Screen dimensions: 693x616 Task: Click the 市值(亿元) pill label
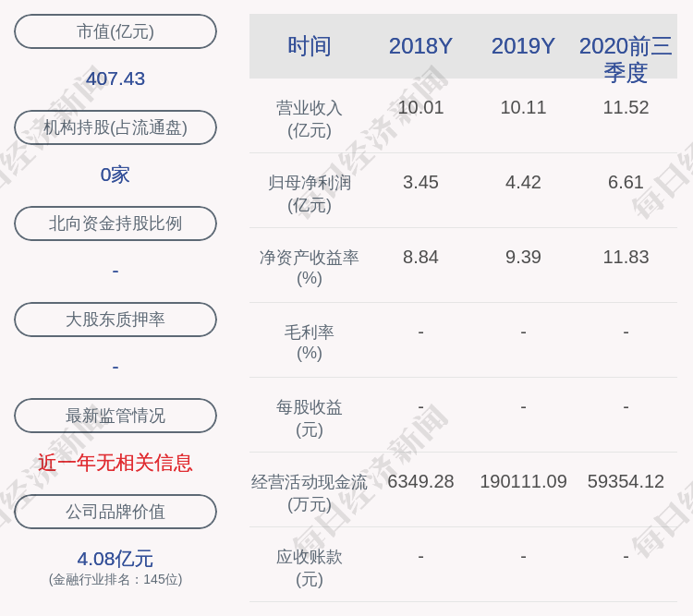pos(115,31)
